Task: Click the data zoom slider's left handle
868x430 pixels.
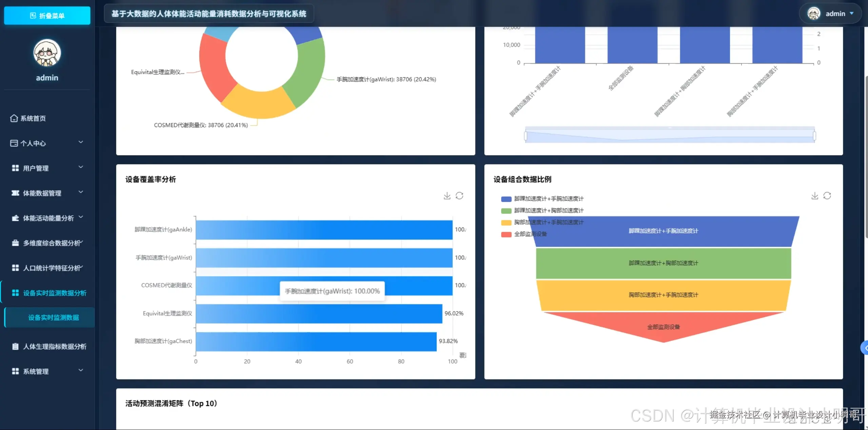Action: click(x=526, y=136)
